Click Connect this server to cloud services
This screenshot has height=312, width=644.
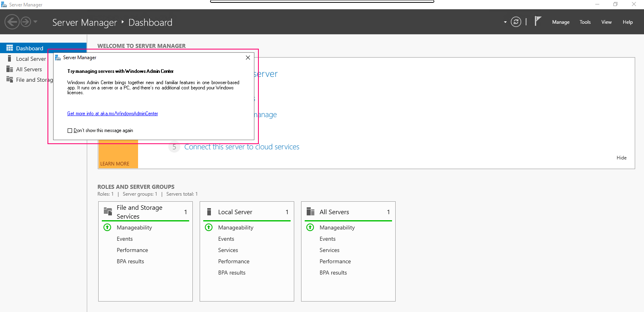click(242, 147)
